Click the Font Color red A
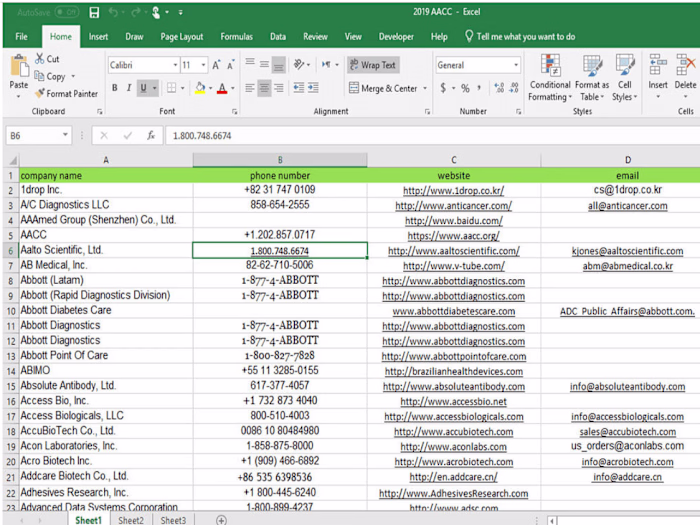 coord(222,88)
